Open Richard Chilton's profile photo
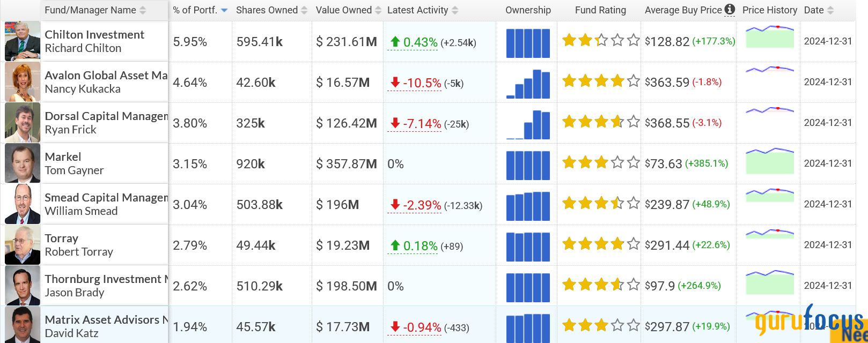The height and width of the screenshot is (343, 868). pyautogui.click(x=23, y=41)
